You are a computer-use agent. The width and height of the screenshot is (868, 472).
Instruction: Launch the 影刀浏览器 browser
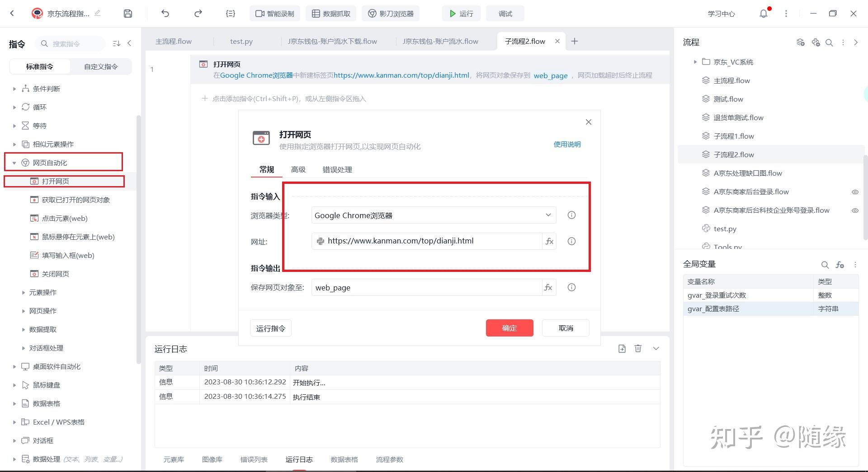(x=390, y=13)
